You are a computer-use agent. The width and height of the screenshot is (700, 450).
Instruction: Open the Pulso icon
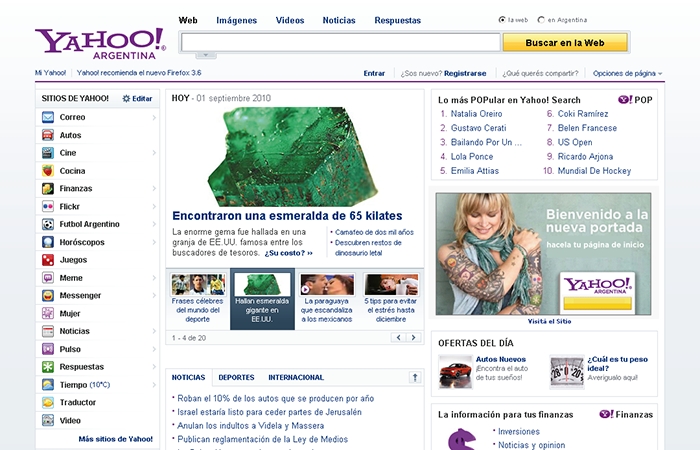click(x=48, y=349)
